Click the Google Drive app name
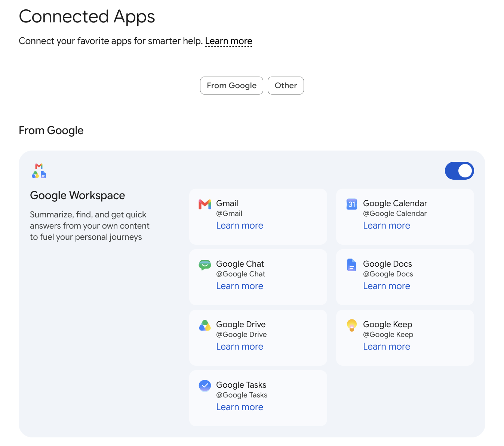This screenshot has width=504, height=446. (241, 324)
